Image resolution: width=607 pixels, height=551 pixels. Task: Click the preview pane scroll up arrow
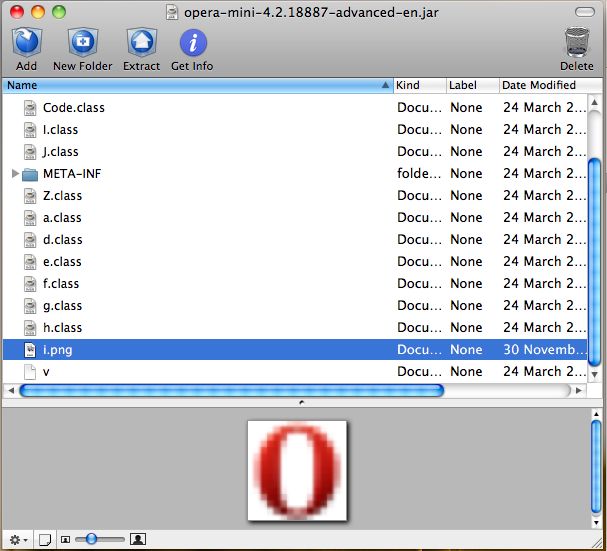[596, 414]
